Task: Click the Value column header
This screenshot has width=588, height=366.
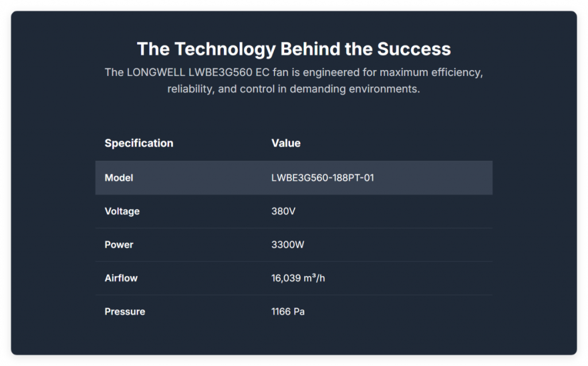Action: pos(285,143)
